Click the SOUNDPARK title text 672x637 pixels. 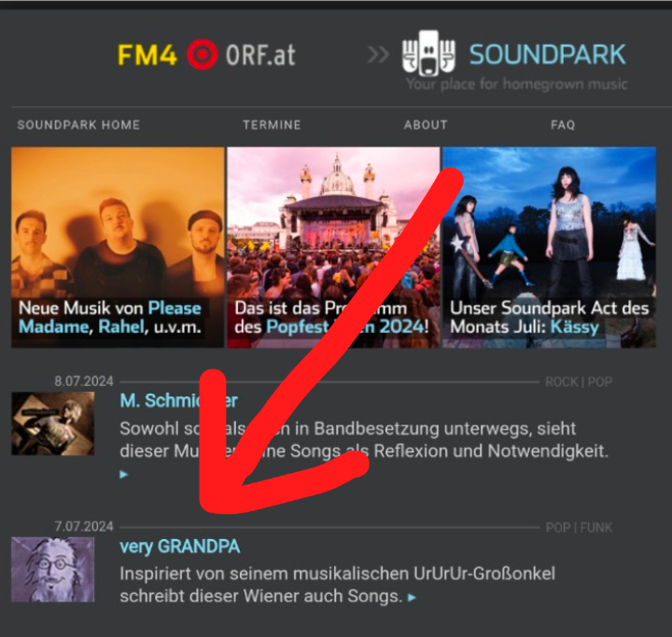(x=547, y=54)
